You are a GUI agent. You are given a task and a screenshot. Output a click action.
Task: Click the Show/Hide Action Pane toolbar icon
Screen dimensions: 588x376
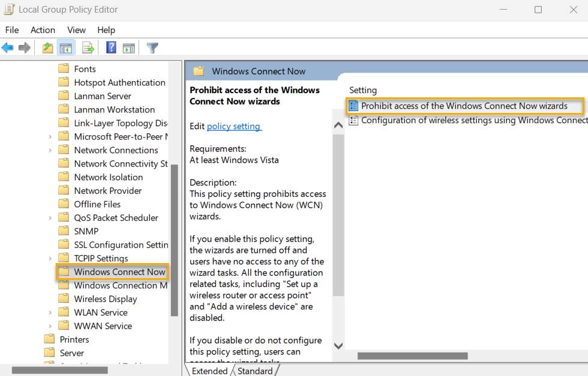coord(129,47)
